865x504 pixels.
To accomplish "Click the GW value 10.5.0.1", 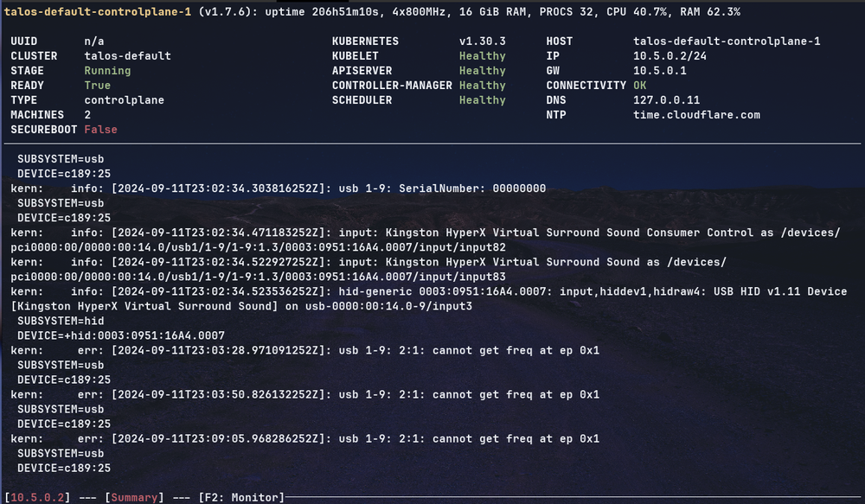I will [x=660, y=71].
